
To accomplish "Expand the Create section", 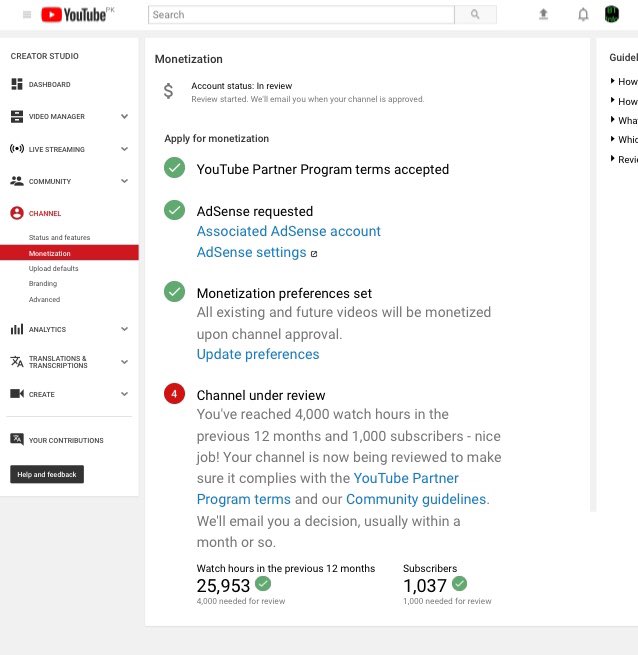I will [125, 394].
